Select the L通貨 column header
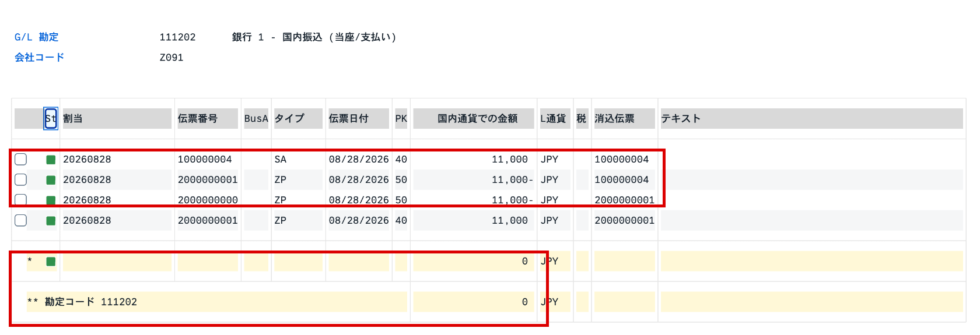 click(x=555, y=118)
